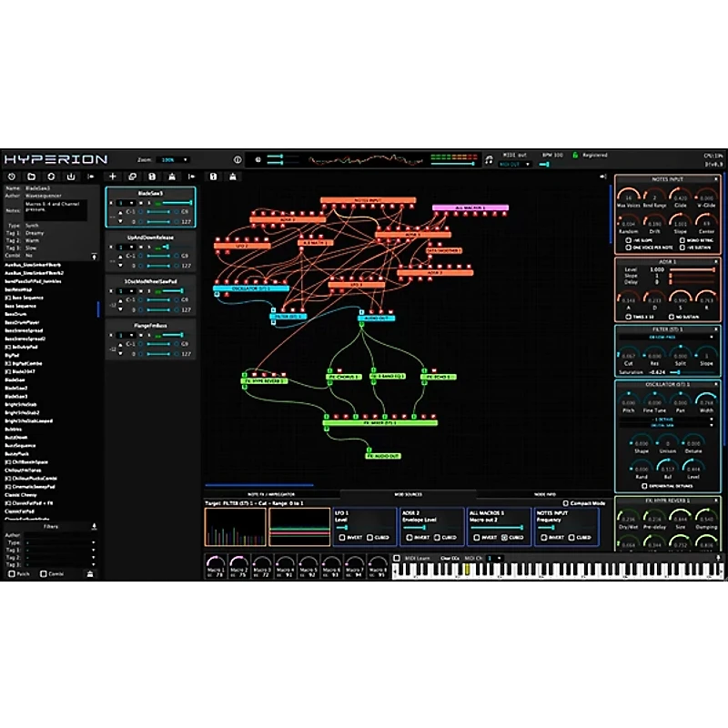The image size is (728, 728).
Task: Click the headphones icon next to the MIDI OUT selector
Action: [490, 157]
